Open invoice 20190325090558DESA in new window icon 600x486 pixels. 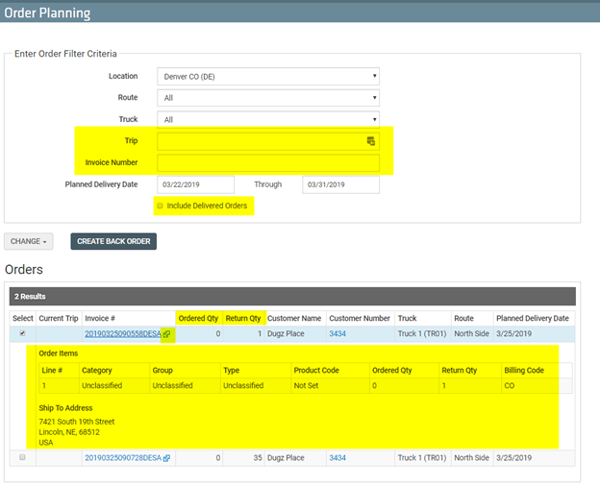(166, 334)
